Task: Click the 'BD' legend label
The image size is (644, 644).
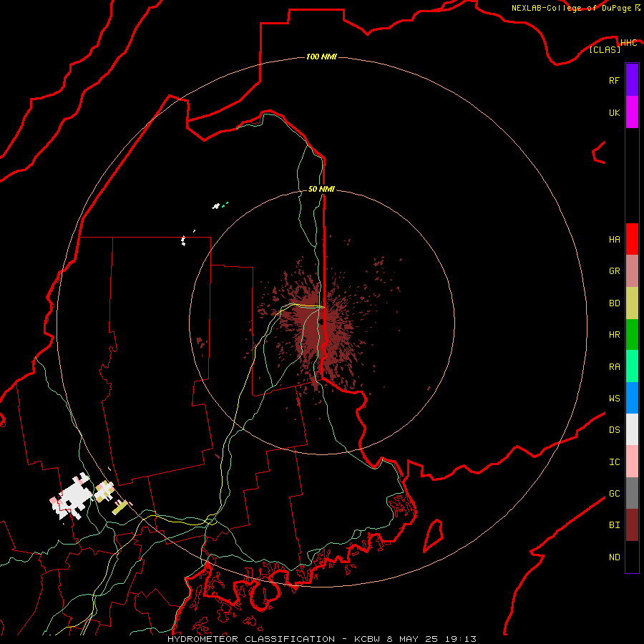Action: pyautogui.click(x=614, y=303)
